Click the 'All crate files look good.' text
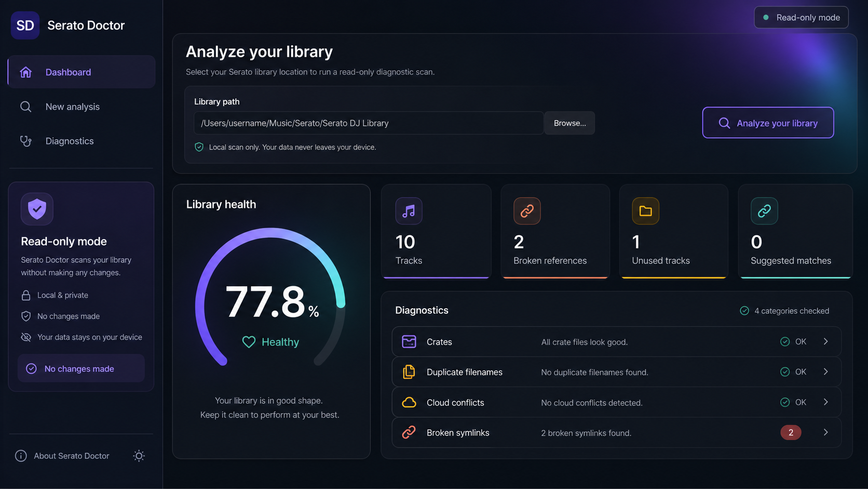Viewport: 868px width, 489px height. [x=585, y=342]
